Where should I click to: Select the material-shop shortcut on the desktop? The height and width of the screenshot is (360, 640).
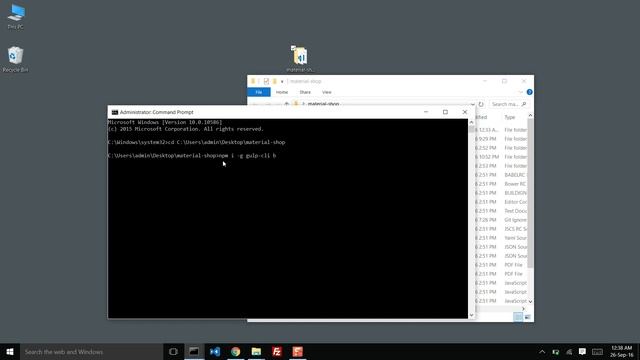(x=300, y=59)
